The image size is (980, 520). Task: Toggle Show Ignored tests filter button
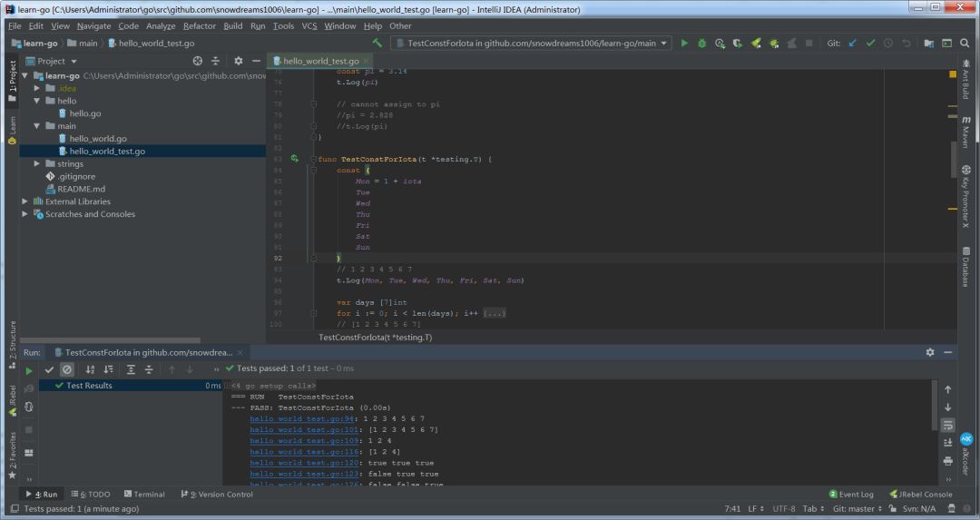pos(67,369)
